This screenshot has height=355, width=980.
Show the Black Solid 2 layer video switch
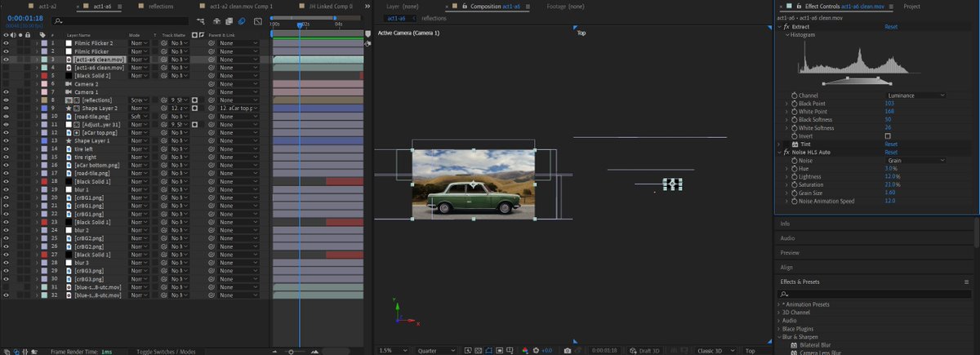pyautogui.click(x=6, y=76)
